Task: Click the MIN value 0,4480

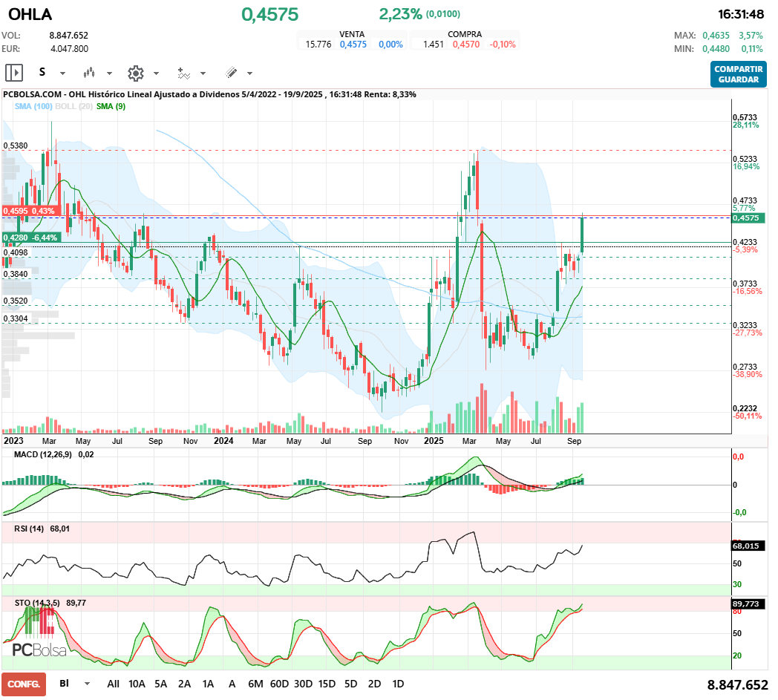Action: pos(716,48)
